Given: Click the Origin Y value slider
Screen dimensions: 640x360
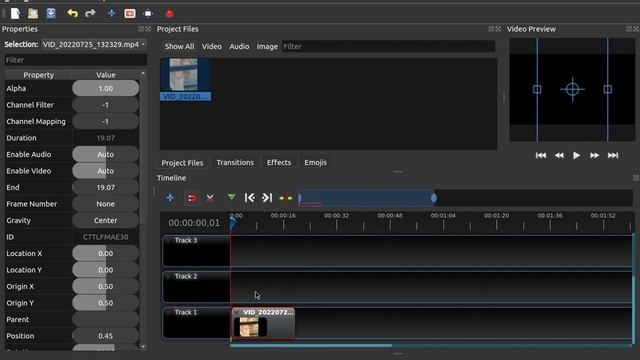Looking at the screenshot, I should pos(106,303).
